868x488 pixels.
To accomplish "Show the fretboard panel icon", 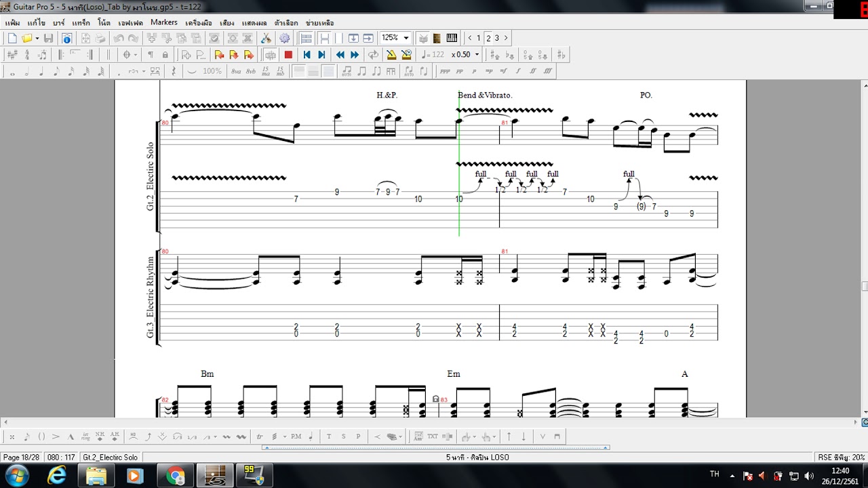I will (437, 39).
